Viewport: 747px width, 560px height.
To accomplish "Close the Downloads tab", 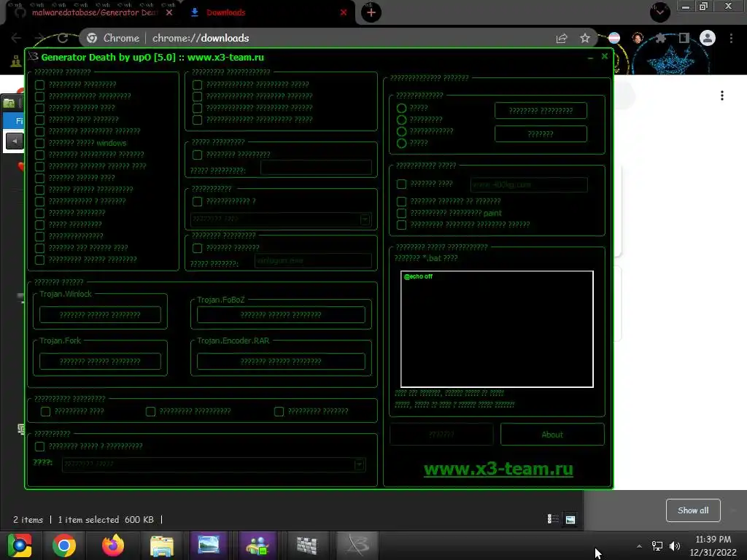I will [344, 13].
